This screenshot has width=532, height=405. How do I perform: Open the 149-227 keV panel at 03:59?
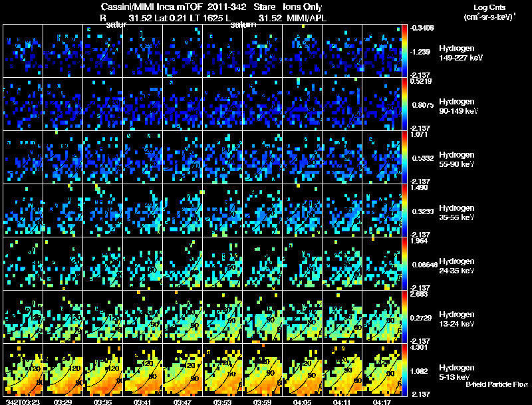(x=262, y=51)
